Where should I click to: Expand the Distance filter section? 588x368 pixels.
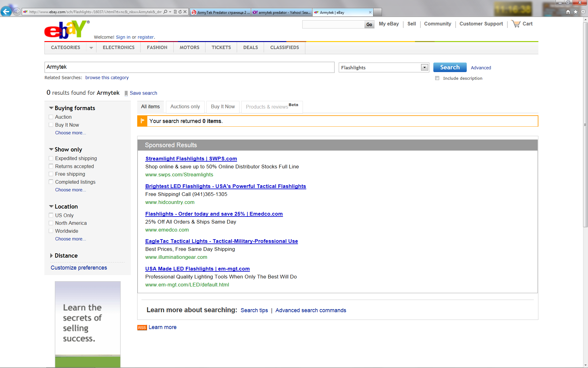51,256
